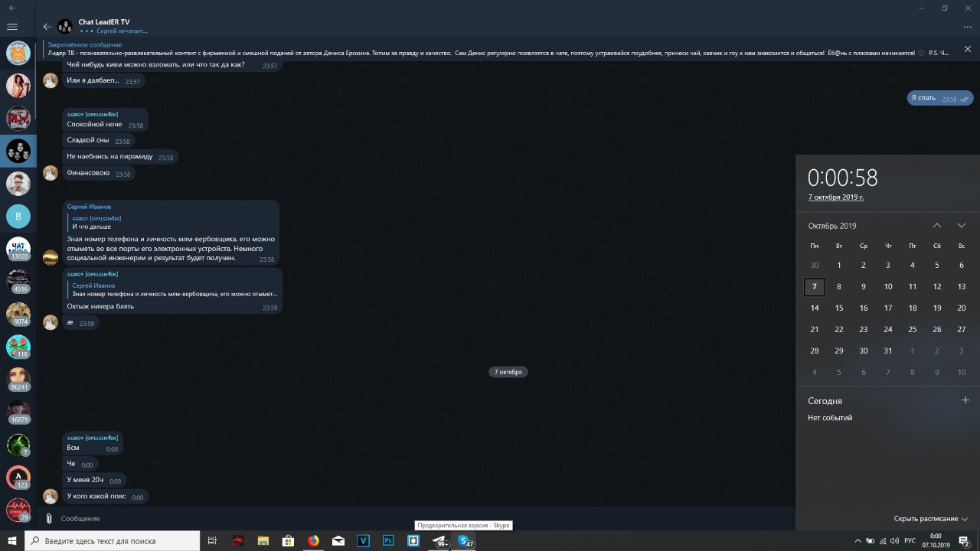The height and width of the screenshot is (551, 980).
Task: Open red game icon on the taskbar
Action: [238, 541]
